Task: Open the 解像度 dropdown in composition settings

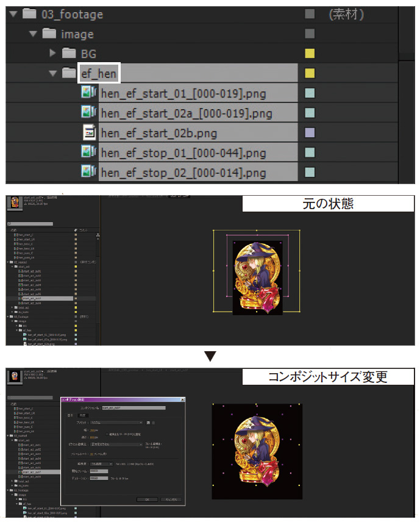Action: 102,464
